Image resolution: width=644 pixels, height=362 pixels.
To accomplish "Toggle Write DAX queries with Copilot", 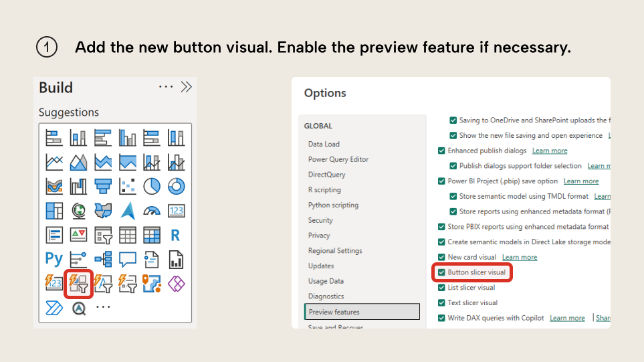I will [x=441, y=318].
